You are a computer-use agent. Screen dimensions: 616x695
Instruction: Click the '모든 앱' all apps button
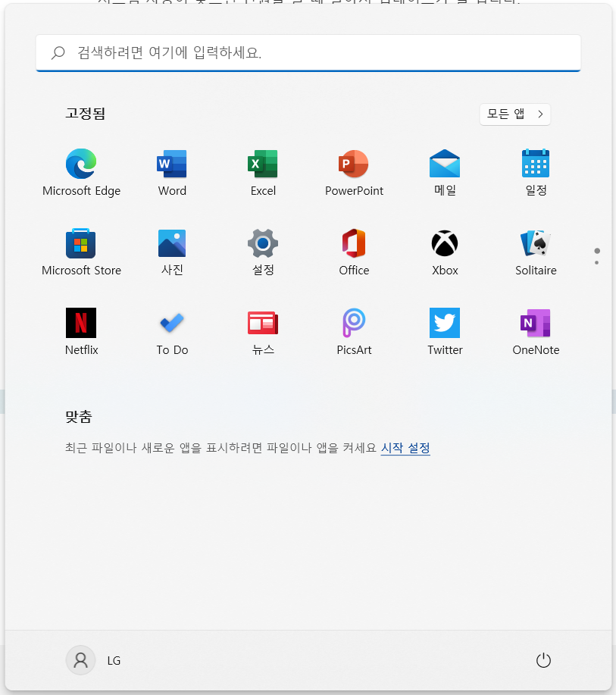pos(515,114)
